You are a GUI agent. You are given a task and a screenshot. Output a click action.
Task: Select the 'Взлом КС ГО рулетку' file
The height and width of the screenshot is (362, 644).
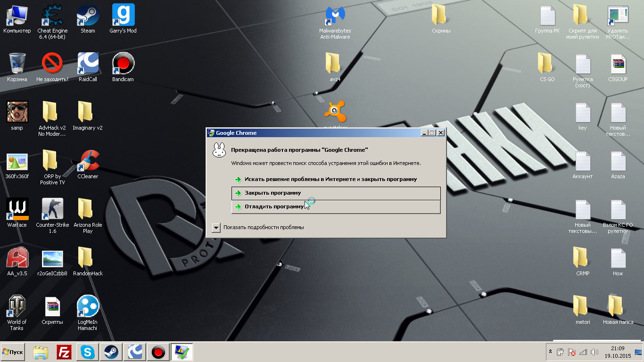(618, 216)
